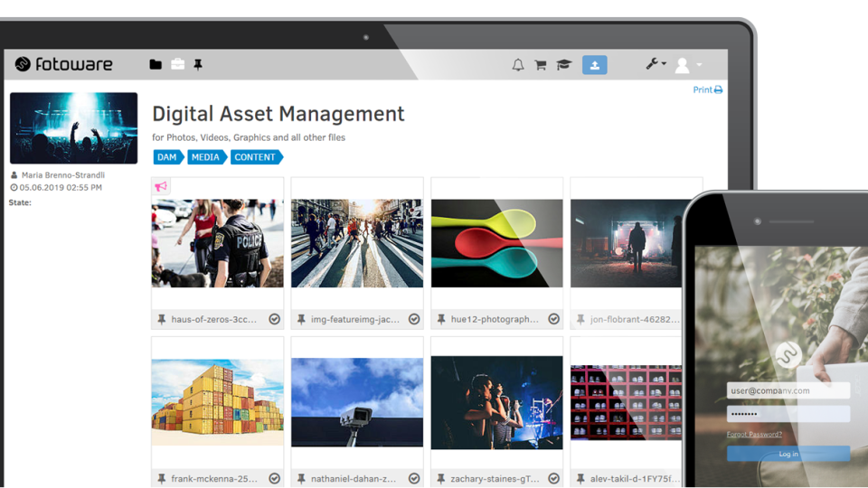This screenshot has height=488, width=868.
Task: Open the user account dropdown
Action: [688, 65]
